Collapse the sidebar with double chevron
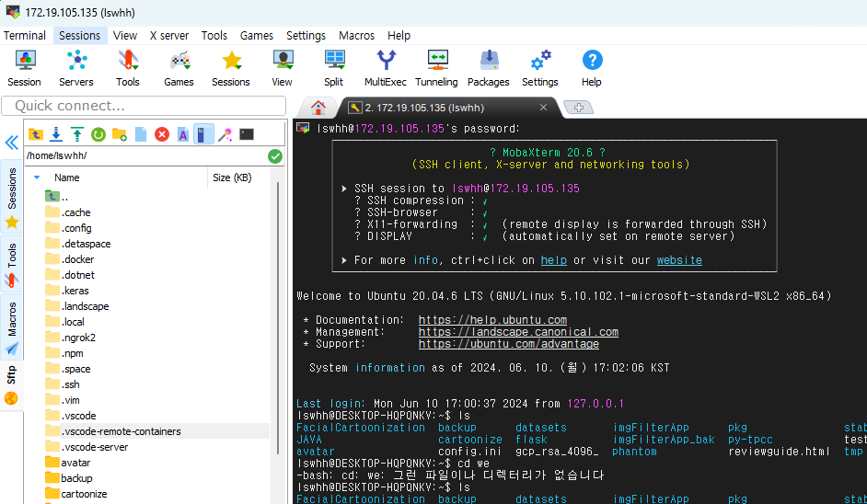This screenshot has height=504, width=867. (x=12, y=143)
